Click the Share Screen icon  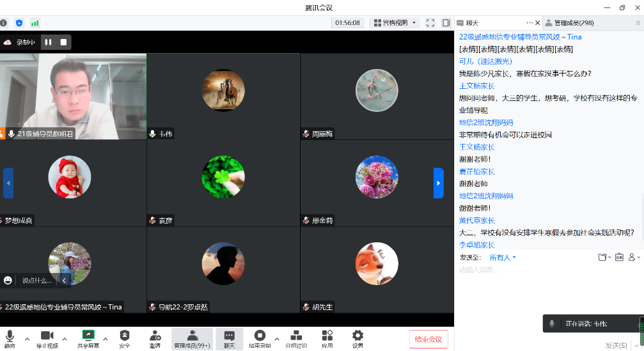(x=88, y=338)
